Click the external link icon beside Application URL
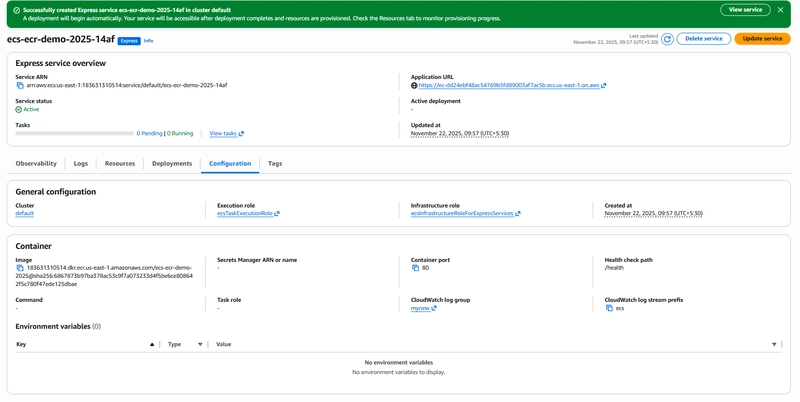 604,86
